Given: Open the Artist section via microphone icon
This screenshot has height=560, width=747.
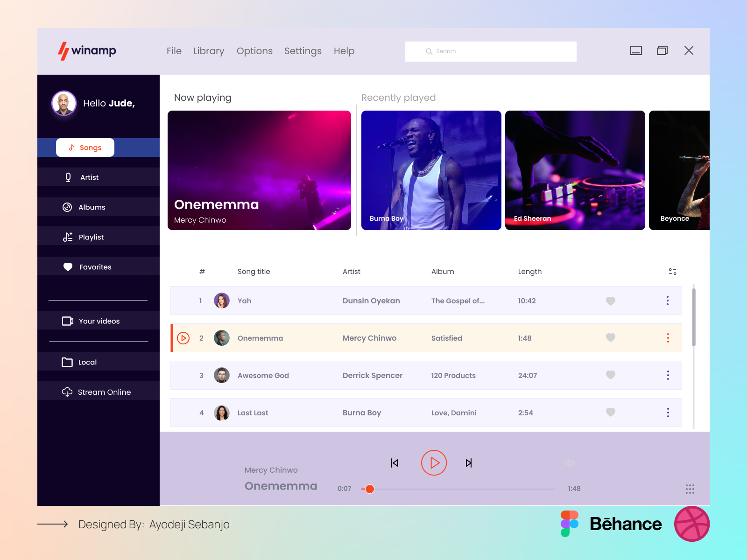Looking at the screenshot, I should (68, 177).
